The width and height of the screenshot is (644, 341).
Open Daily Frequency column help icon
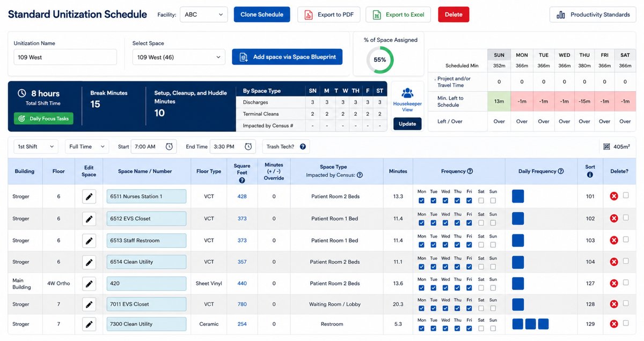click(561, 172)
